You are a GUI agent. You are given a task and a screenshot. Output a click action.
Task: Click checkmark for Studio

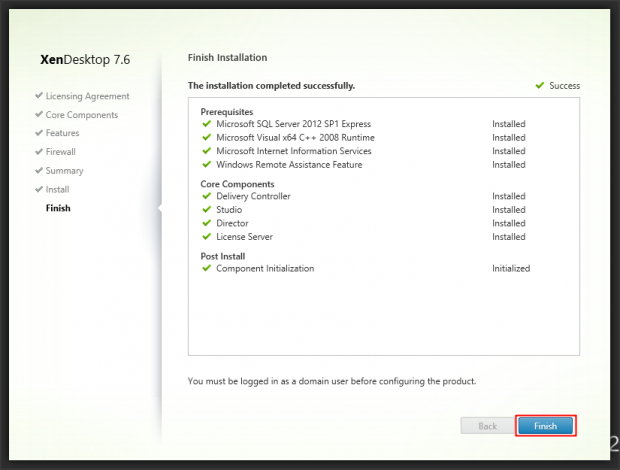206,209
